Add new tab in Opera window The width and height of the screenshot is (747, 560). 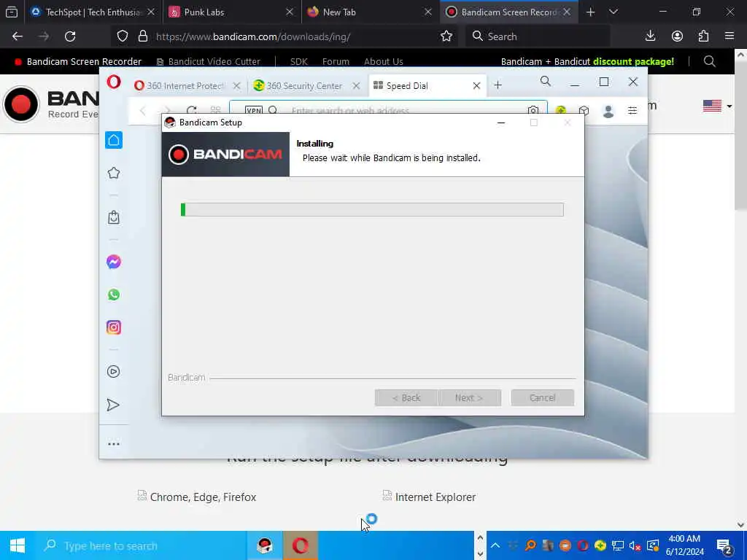tap(498, 85)
